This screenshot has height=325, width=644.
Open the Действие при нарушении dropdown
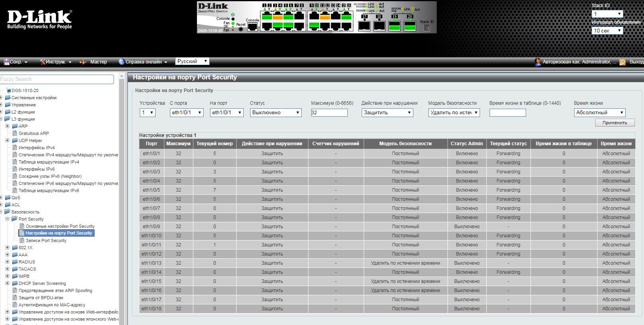click(387, 113)
